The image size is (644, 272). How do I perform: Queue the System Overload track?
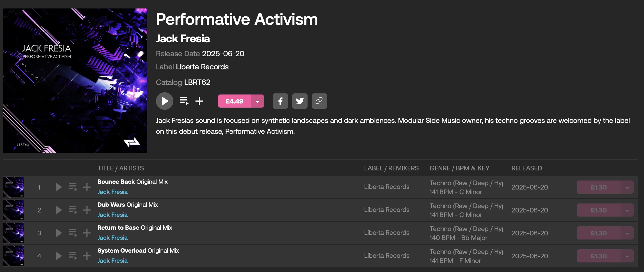click(x=73, y=256)
